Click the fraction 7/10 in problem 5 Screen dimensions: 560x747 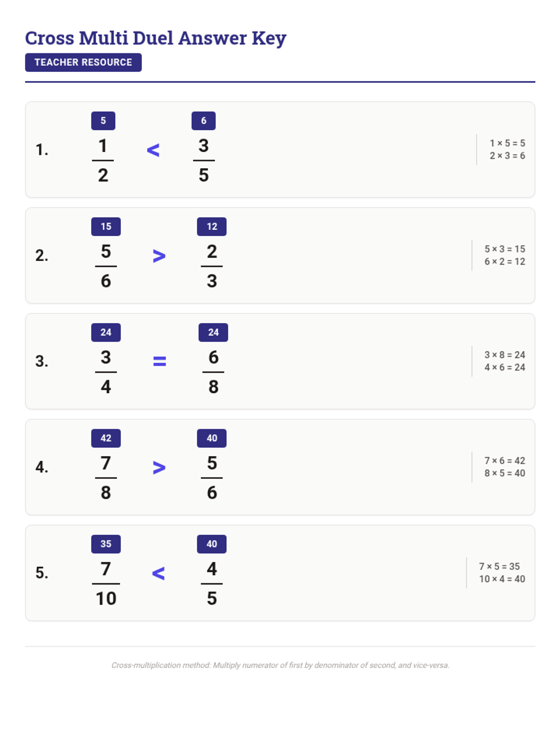tap(106, 584)
